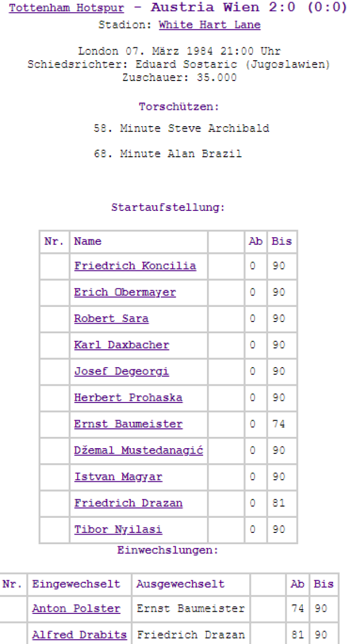Visit Herbert Prohaska's player link
Viewport: 349px width, 644px height.
tap(128, 398)
